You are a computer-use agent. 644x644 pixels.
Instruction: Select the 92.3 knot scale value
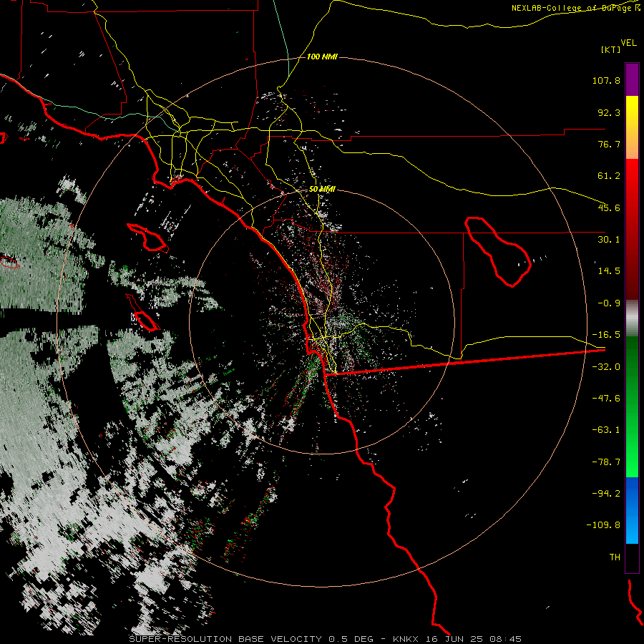click(x=609, y=112)
